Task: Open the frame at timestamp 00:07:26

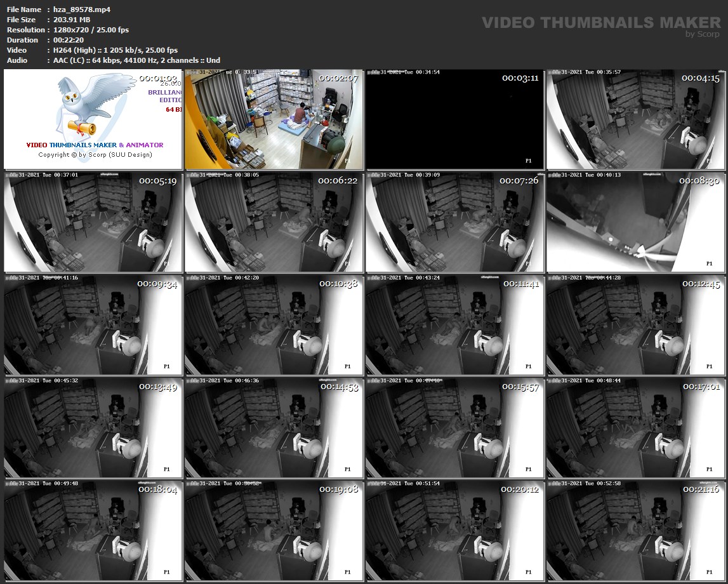Action: (454, 222)
